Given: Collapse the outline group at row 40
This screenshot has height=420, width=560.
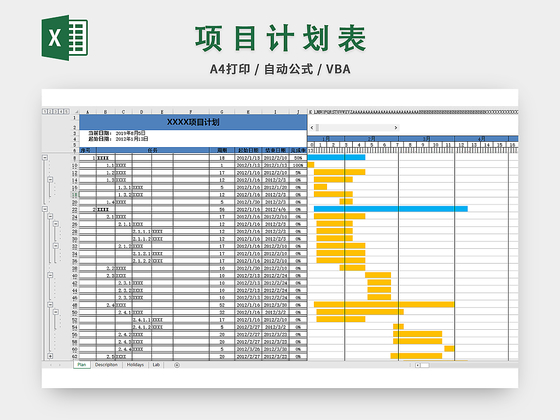Looking at the screenshot, I should tap(50, 275).
